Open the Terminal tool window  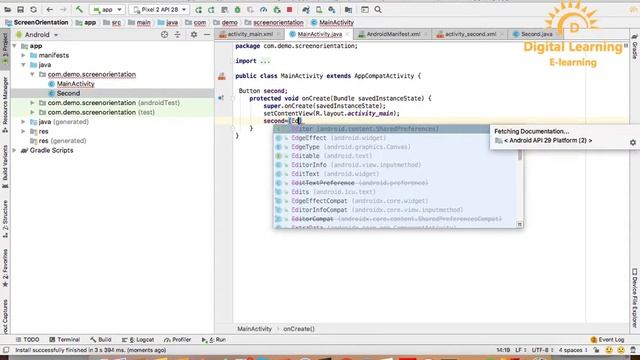click(x=64, y=340)
